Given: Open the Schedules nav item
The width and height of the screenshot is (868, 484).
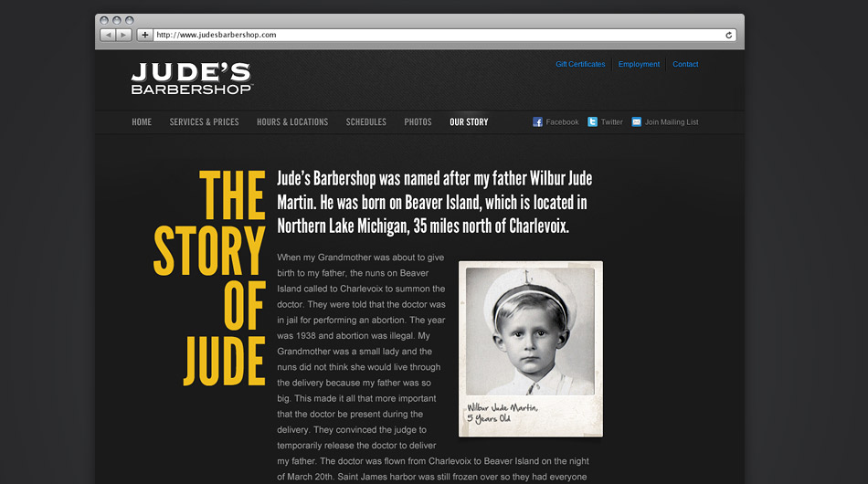Looking at the screenshot, I should coord(365,121).
